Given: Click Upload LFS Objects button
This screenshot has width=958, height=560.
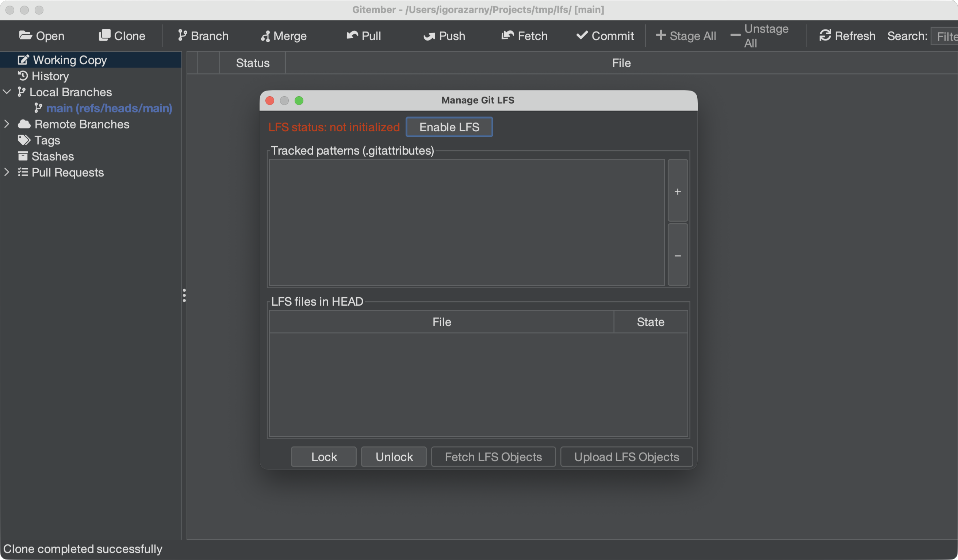Looking at the screenshot, I should [x=626, y=457].
